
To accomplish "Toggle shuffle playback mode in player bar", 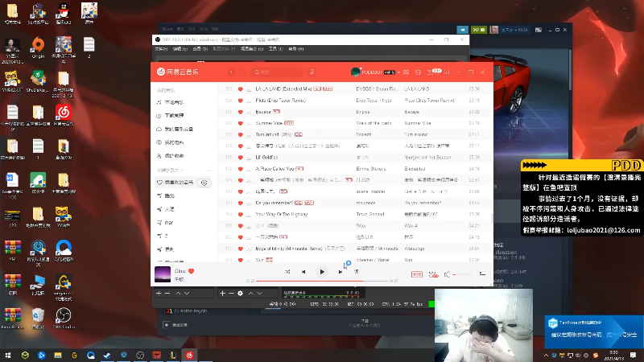I will pyautogui.click(x=287, y=272).
